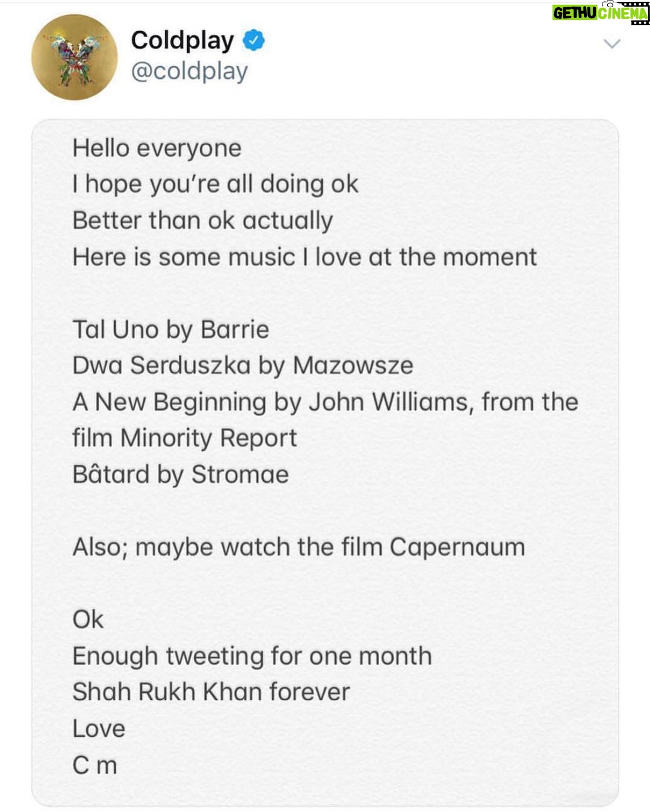650x812 pixels.
Task: Click "Dwa Serduszka by Mazowsze" text
Action: pyautogui.click(x=243, y=366)
